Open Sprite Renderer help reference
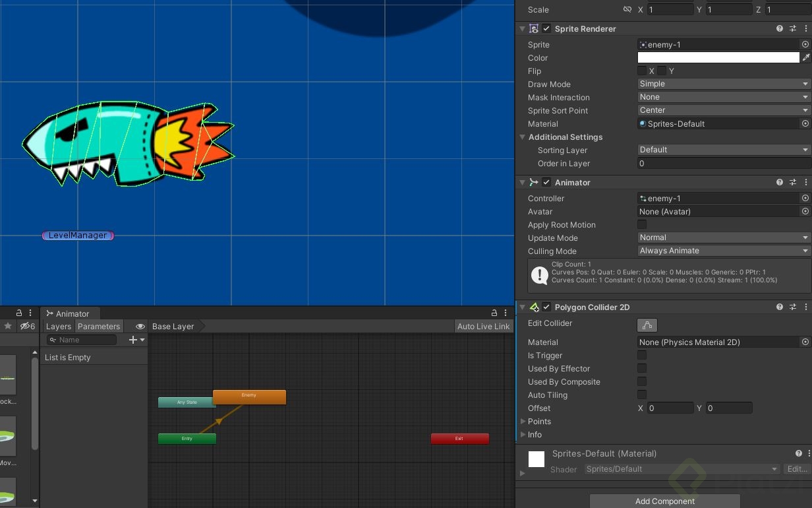This screenshot has width=812, height=508. (780, 29)
